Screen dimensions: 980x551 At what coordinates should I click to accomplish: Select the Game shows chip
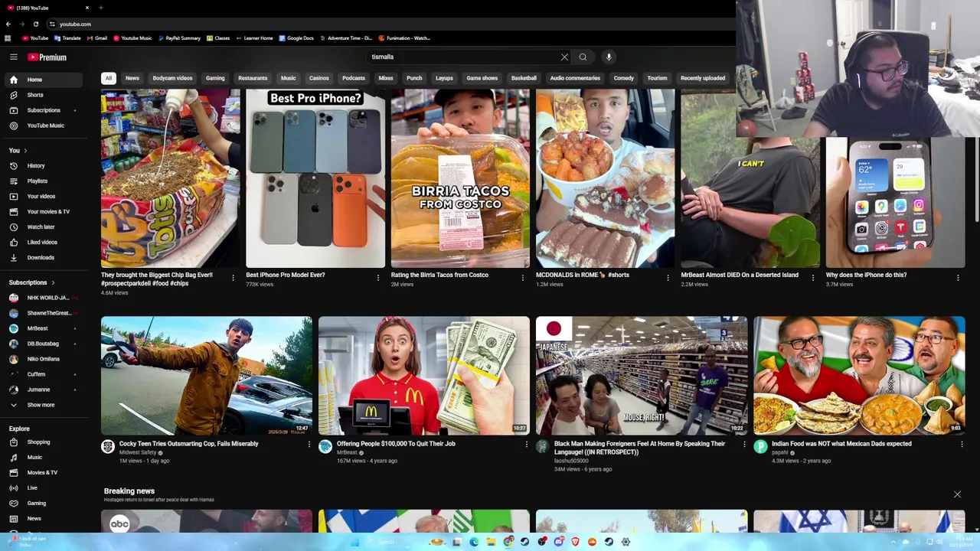pyautogui.click(x=482, y=78)
